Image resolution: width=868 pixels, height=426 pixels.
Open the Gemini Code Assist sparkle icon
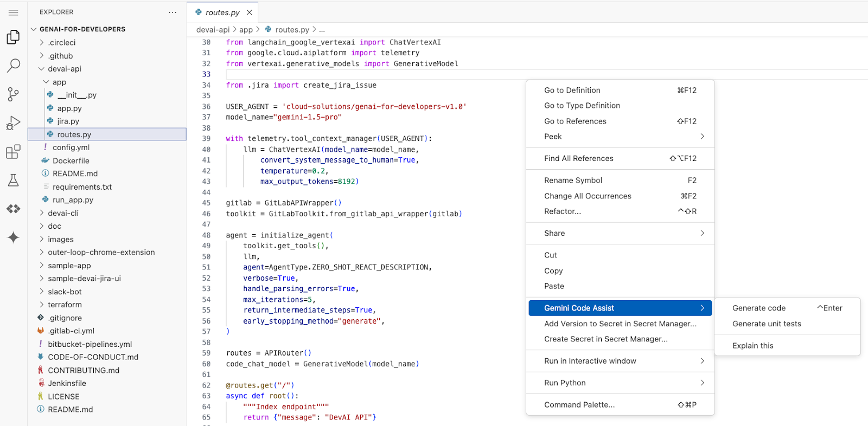14,237
